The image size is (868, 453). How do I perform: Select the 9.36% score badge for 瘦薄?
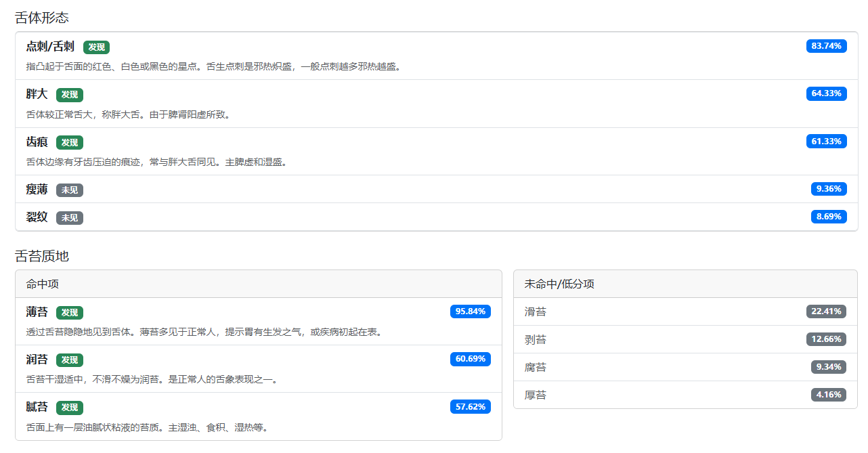pyautogui.click(x=829, y=189)
